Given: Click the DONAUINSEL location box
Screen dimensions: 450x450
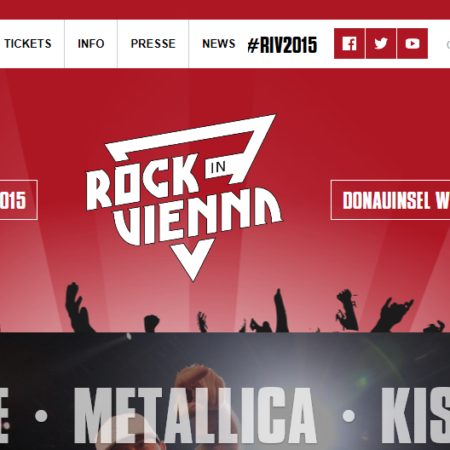Looking at the screenshot, I should [390, 200].
